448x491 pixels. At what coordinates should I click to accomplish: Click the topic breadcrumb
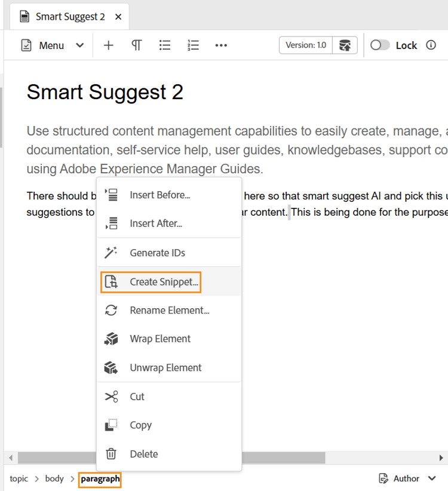coord(19,478)
